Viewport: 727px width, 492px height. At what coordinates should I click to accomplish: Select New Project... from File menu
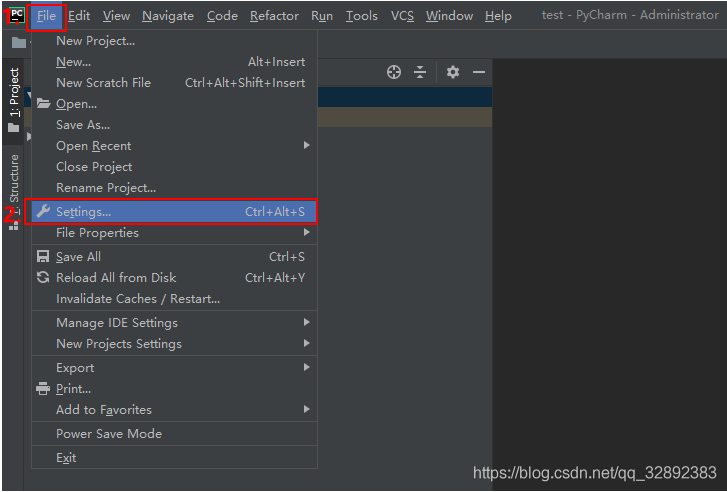click(95, 41)
